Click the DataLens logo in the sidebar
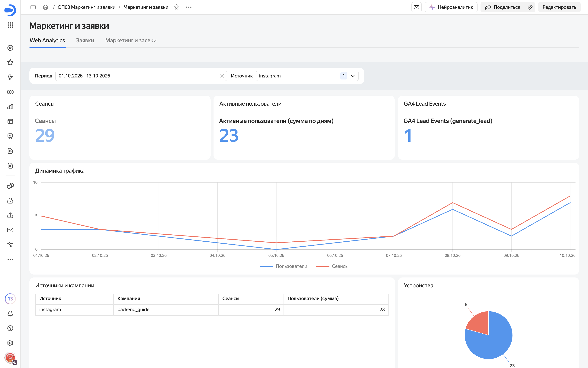The image size is (588, 368). [10, 10]
